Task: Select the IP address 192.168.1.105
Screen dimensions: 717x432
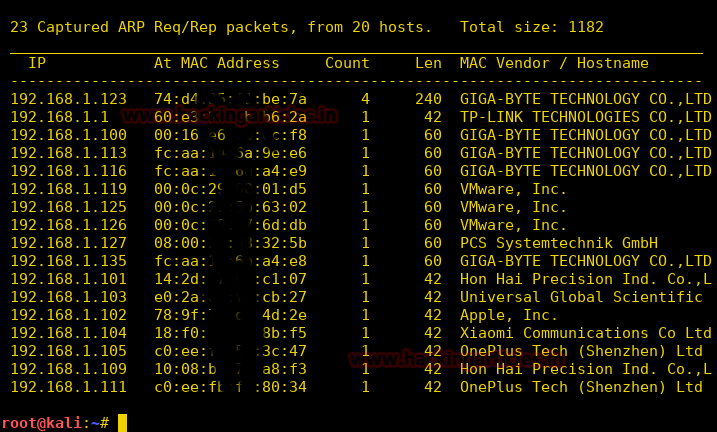Action: 69,351
